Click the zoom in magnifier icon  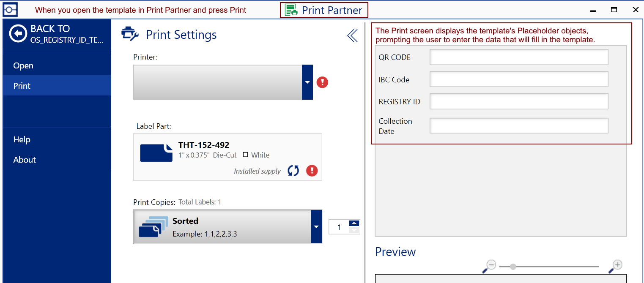tap(616, 266)
